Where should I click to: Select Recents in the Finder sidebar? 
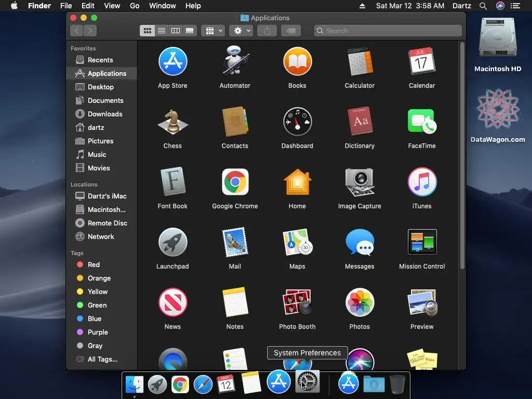pos(101,60)
